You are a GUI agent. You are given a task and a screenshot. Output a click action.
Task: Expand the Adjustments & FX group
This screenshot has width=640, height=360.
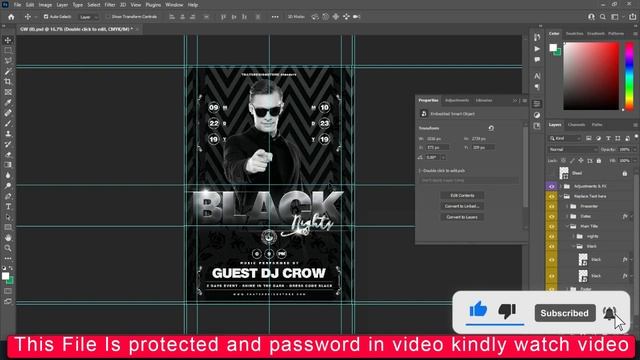(x=561, y=186)
